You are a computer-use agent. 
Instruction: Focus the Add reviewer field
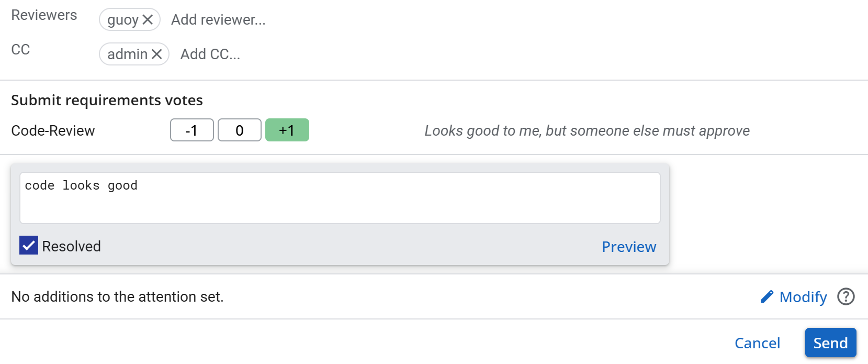[218, 20]
